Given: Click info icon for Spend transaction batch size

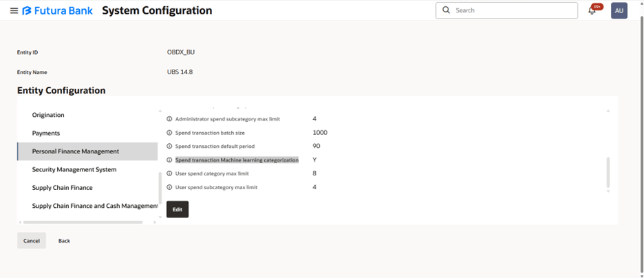Looking at the screenshot, I should click(170, 133).
